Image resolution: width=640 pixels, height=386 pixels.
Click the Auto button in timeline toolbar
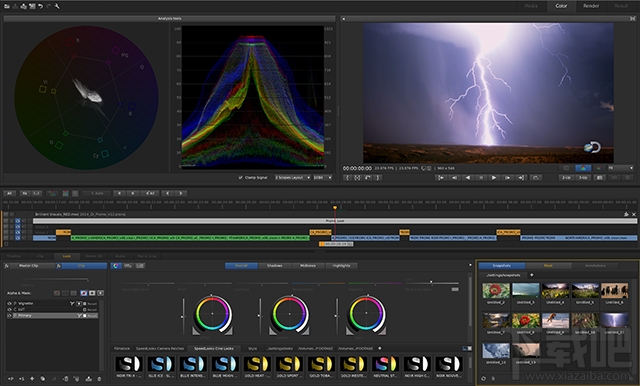[97, 193]
